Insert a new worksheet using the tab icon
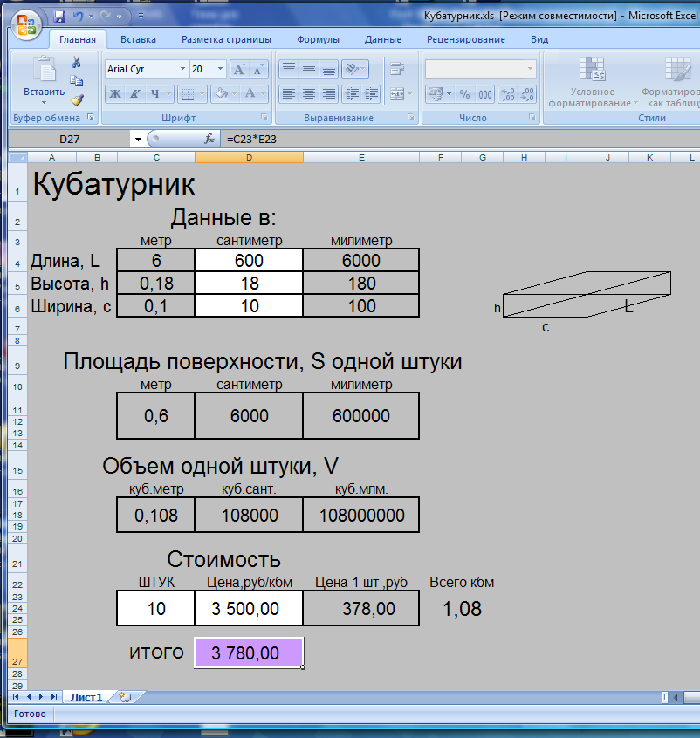700x738 pixels. click(x=125, y=697)
